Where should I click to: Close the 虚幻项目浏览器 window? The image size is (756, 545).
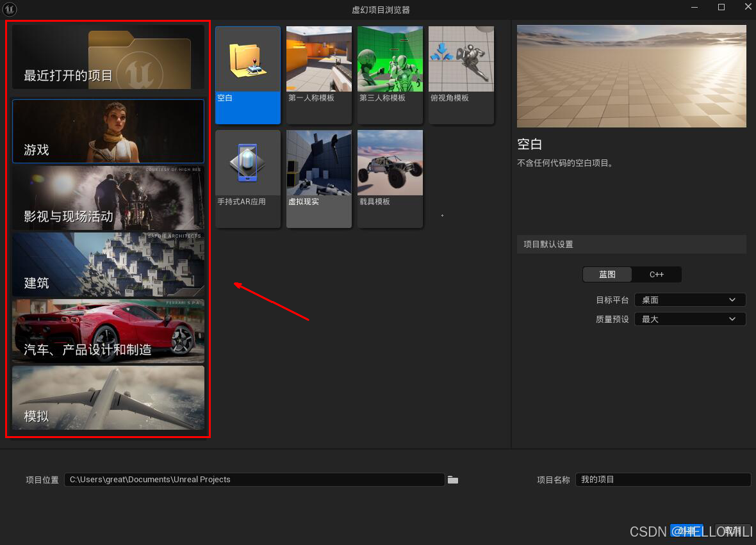[x=748, y=7]
